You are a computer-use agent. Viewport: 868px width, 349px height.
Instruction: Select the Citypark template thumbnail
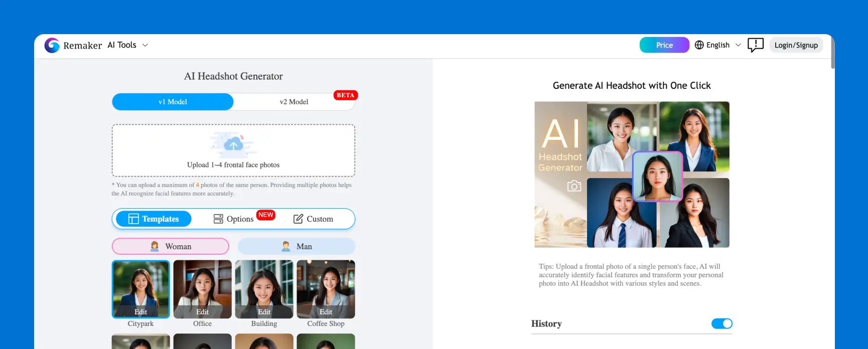(x=141, y=289)
